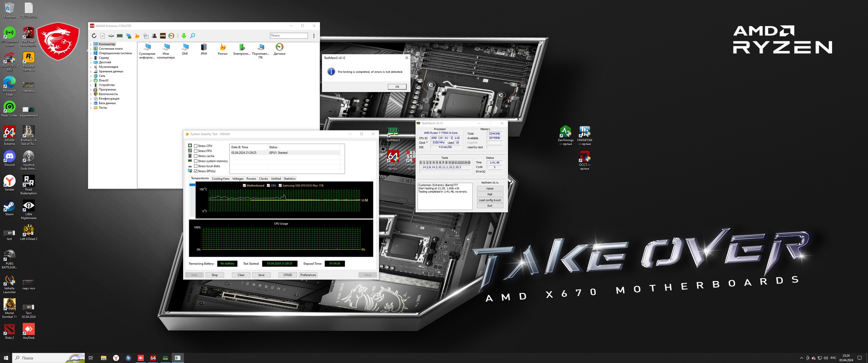Click Load config & exit in TestMem5
This screenshot has height=363, width=868.
(x=490, y=200)
